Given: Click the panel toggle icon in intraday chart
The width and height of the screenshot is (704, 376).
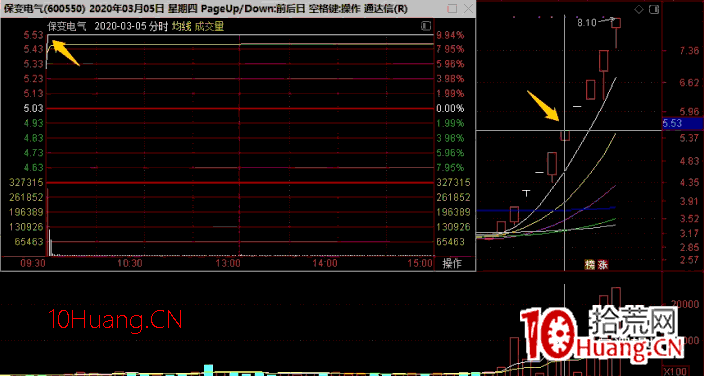Looking at the screenshot, I should (426, 27).
